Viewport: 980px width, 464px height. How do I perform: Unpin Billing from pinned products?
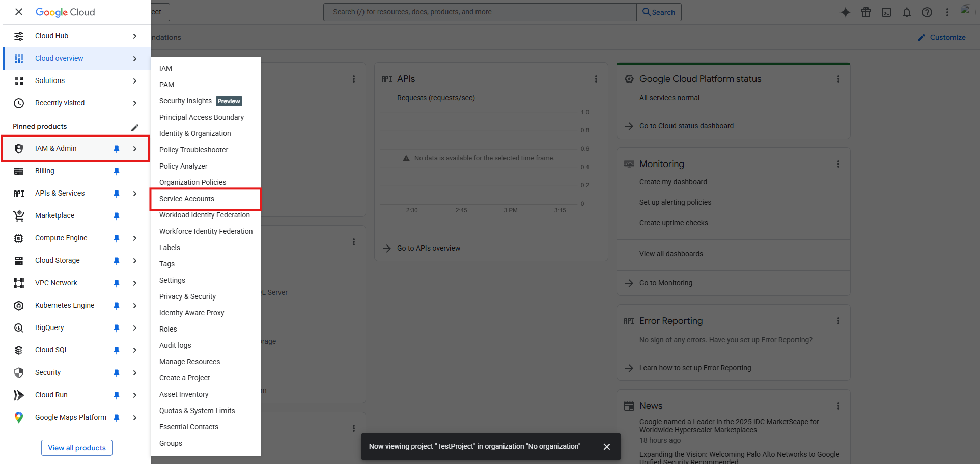(117, 171)
